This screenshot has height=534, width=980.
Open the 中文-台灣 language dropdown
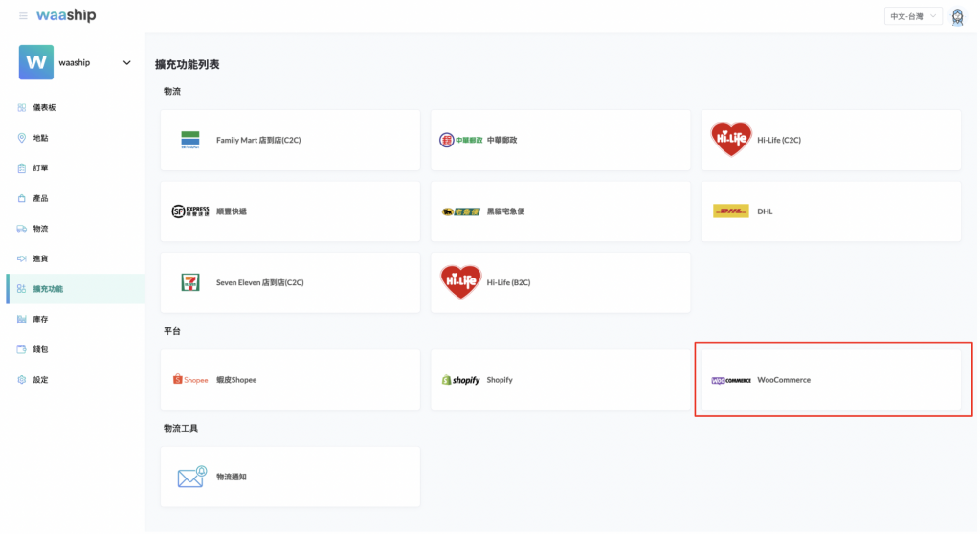[913, 16]
